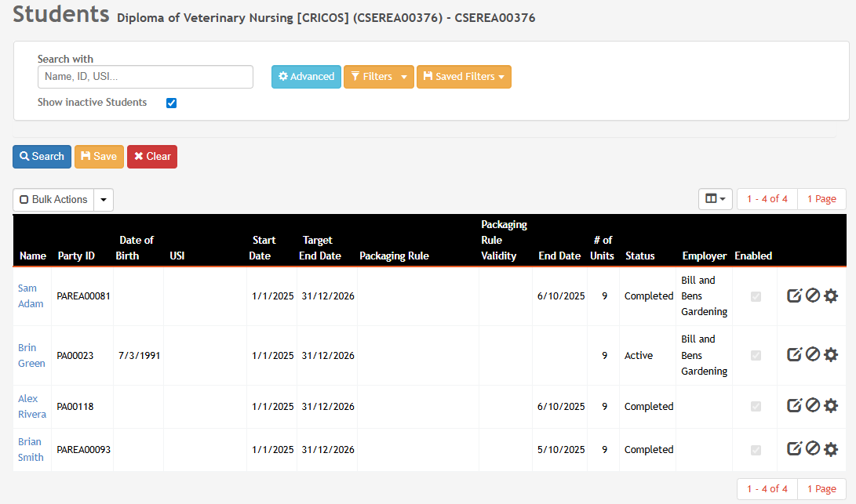This screenshot has height=504, width=856.
Task: Open settings gear for Alex Rivera row
Action: [x=831, y=406]
